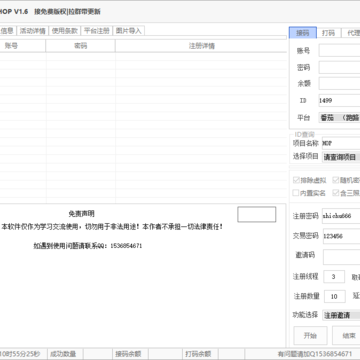This screenshot has width=360, height=360.
Task: Open the 打码 tab
Action: 328,33
